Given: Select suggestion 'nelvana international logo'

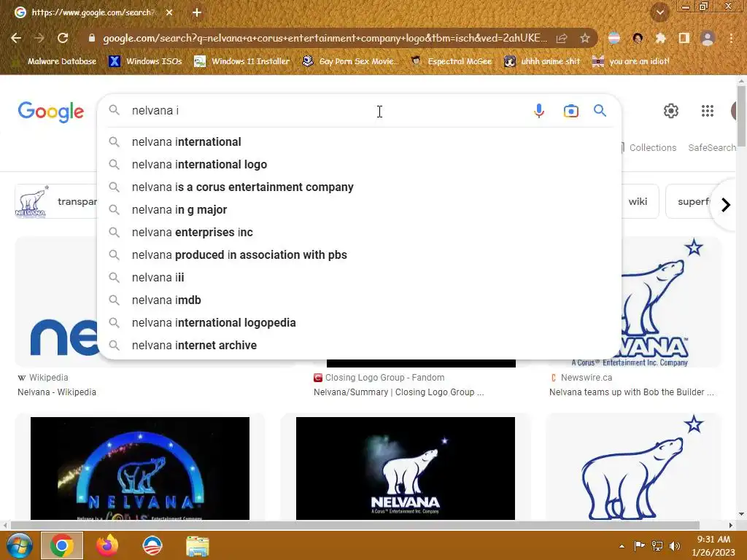Looking at the screenshot, I should pyautogui.click(x=360, y=164).
